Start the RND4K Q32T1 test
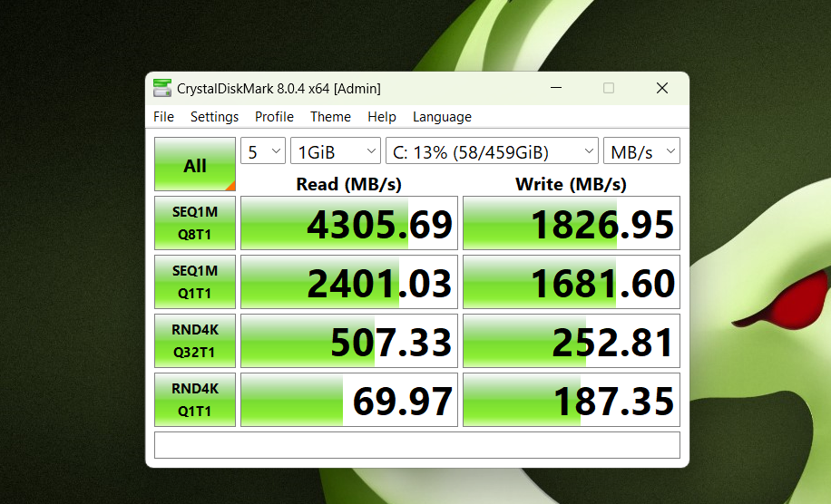Viewport: 831px width, 504px height. click(x=195, y=341)
